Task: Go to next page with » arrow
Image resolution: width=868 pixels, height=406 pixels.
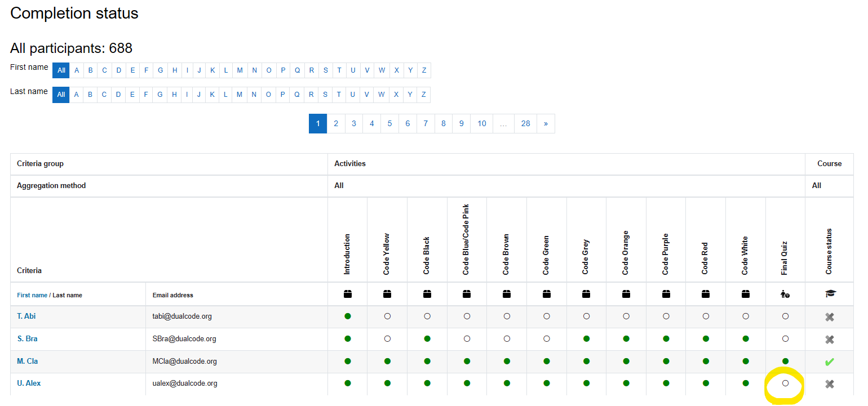Action: tap(546, 123)
